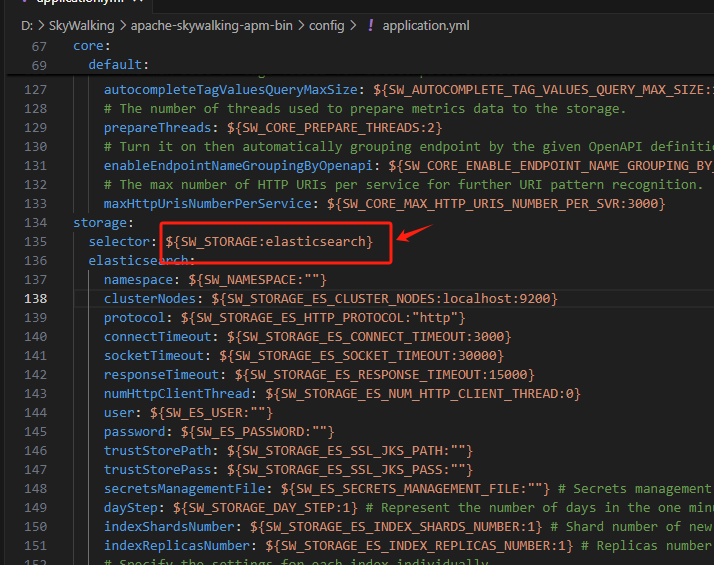
Task: Jump to sticky scroll line default:
Action: pyautogui.click(x=118, y=65)
